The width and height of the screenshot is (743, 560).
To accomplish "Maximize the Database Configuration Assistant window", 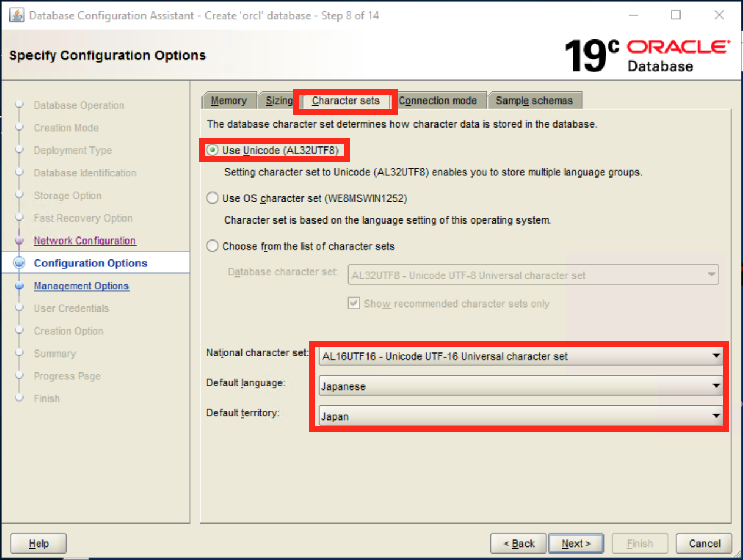I will click(676, 15).
